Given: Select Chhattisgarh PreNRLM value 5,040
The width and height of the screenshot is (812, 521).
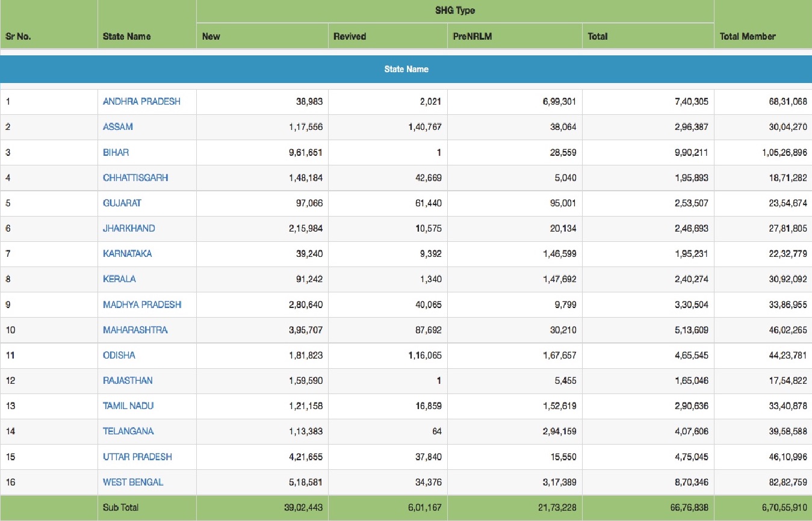Looking at the screenshot, I should click(x=565, y=178).
